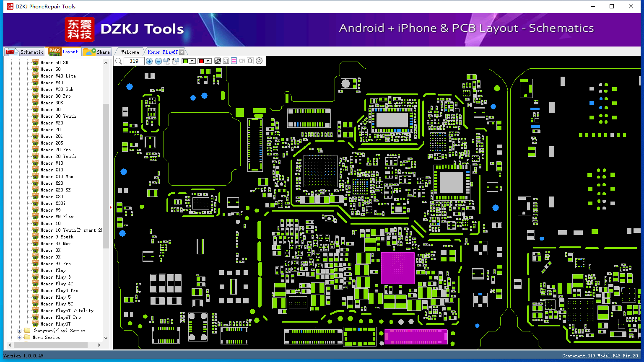The height and width of the screenshot is (362, 644).
Task: Click the circular reset view icon
Action: coord(259,61)
